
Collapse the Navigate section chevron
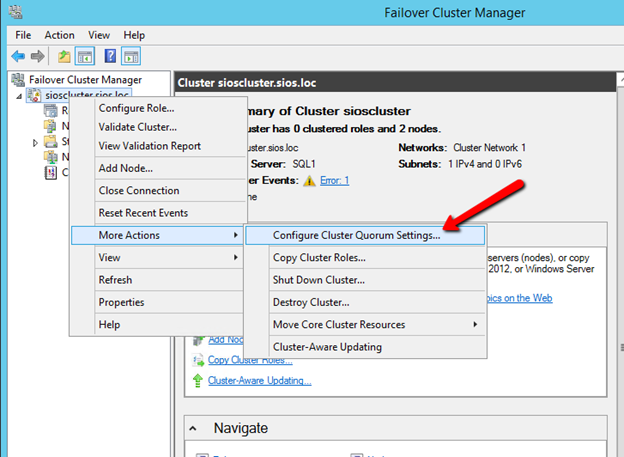197,428
